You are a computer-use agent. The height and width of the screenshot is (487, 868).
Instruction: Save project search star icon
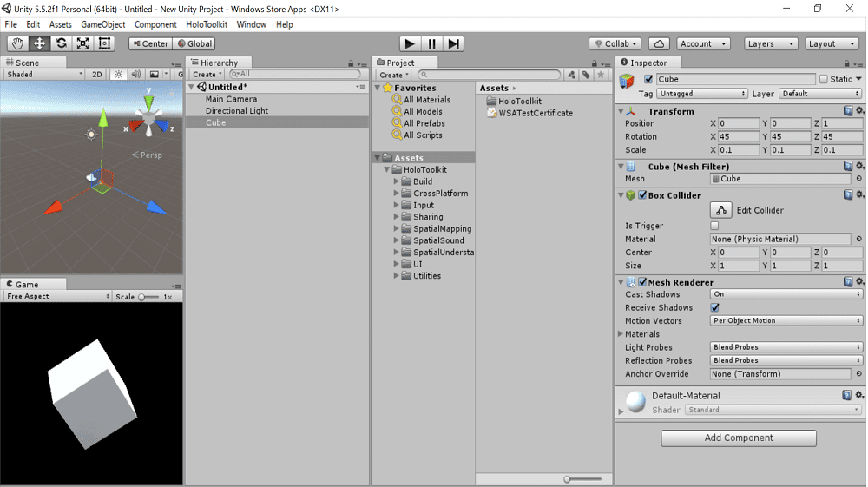601,75
